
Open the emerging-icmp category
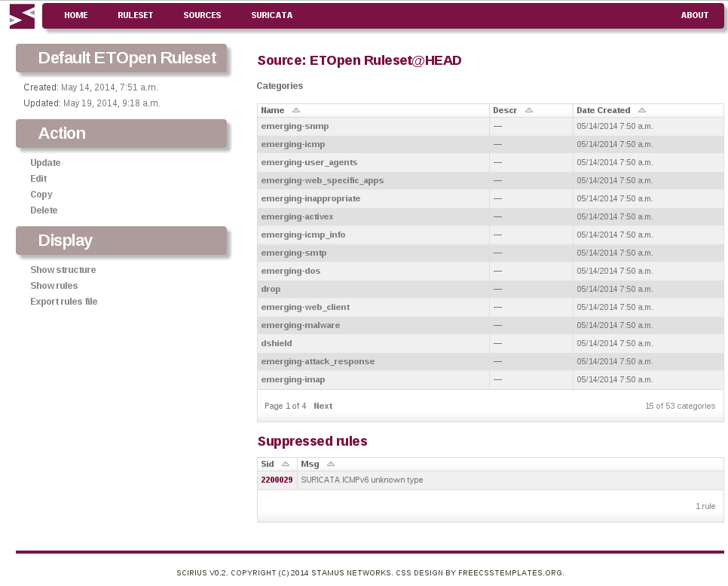pos(293,144)
